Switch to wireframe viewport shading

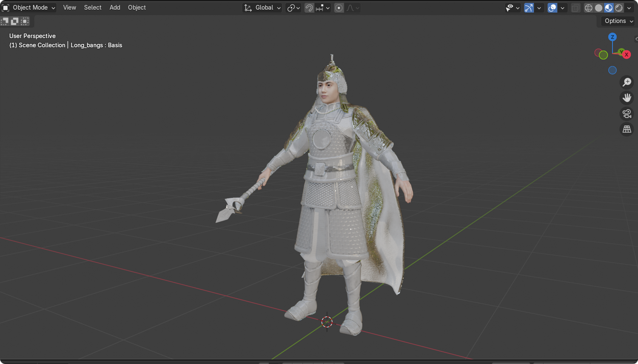[x=589, y=8]
